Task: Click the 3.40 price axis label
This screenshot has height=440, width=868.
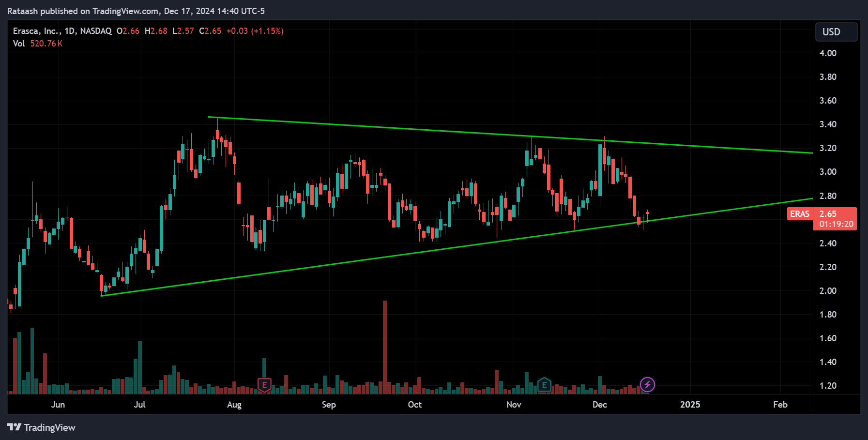Action: (x=828, y=124)
